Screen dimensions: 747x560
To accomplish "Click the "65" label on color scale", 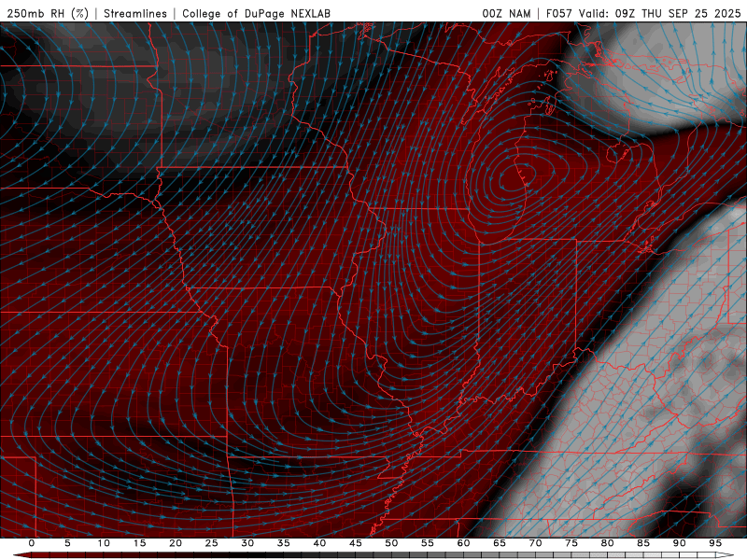I will point(499,543).
